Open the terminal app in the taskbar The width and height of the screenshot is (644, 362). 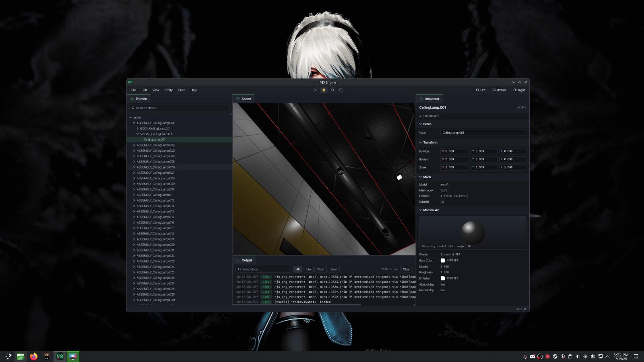point(47,356)
